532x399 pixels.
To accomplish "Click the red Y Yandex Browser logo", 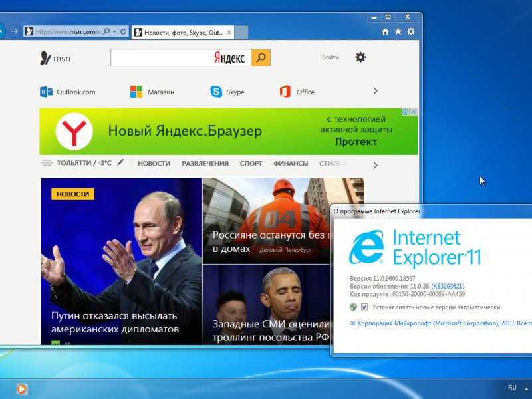I will [74, 132].
